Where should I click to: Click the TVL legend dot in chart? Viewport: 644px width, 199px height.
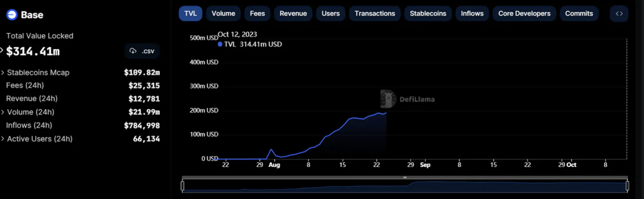pos(220,44)
